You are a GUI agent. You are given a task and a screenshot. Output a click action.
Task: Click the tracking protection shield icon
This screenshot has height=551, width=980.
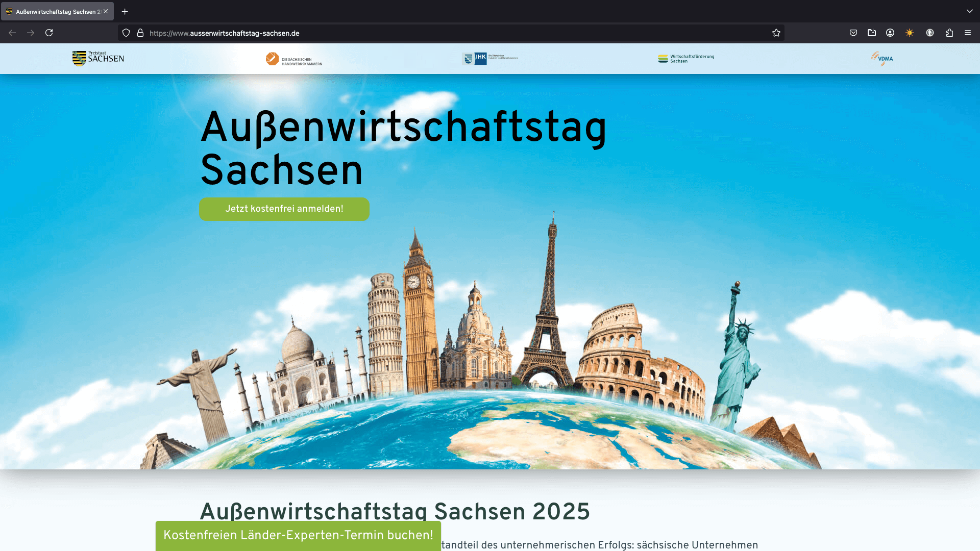point(126,33)
